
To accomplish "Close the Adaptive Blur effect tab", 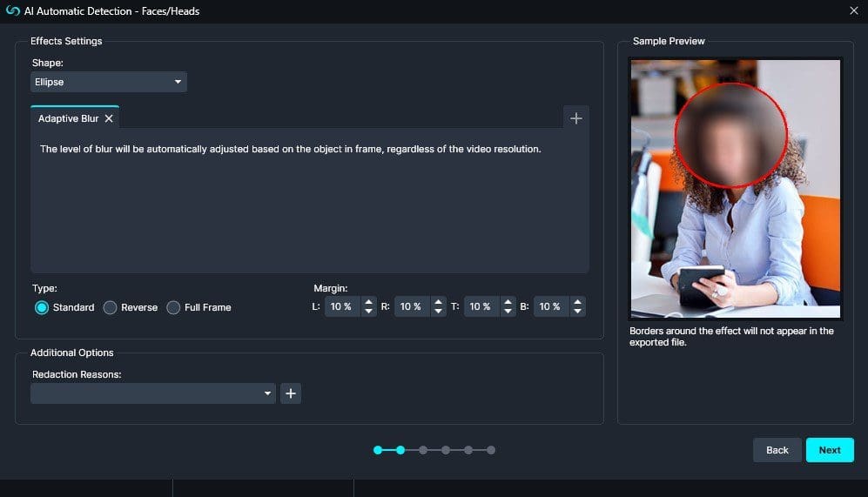I will [x=109, y=118].
